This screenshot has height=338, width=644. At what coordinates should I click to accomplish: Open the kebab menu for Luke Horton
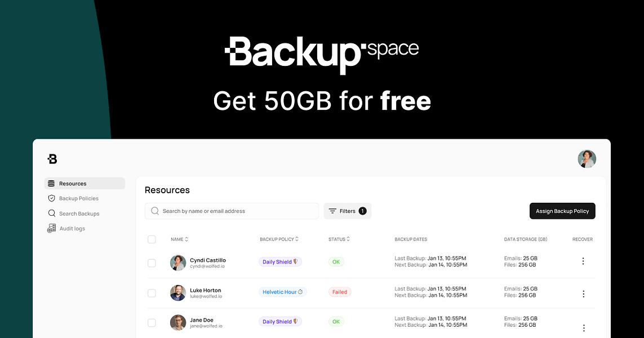583,293
